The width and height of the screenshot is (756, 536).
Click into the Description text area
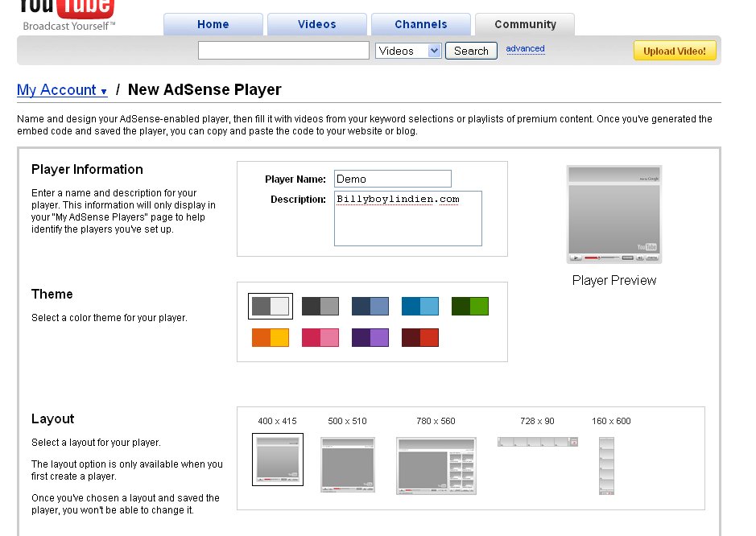[408, 218]
